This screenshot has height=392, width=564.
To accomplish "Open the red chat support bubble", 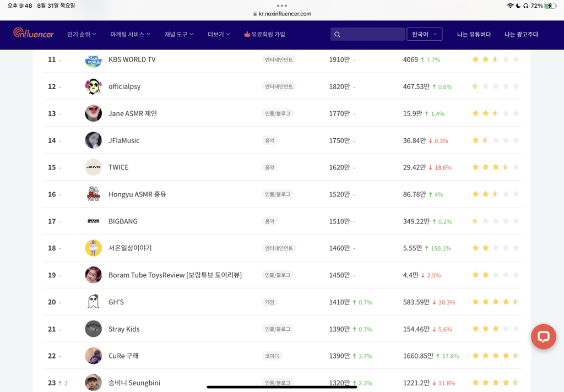I will click(x=543, y=336).
